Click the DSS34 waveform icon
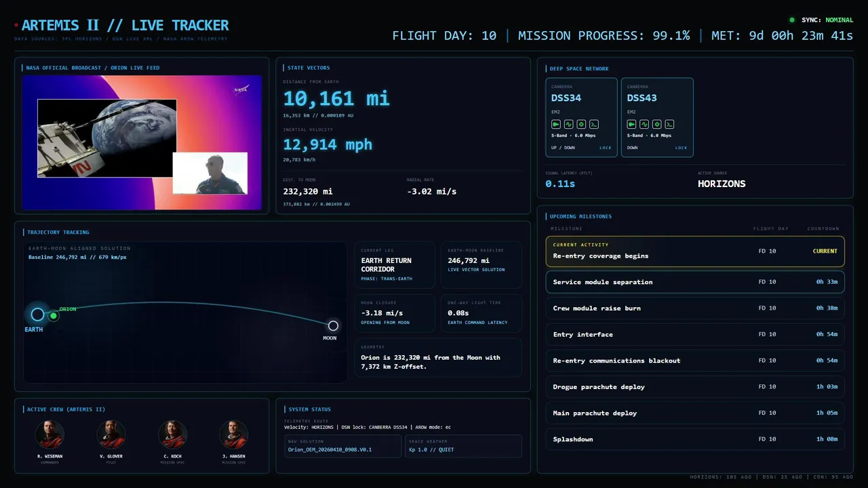Screen dimensions: 868x488 pos(568,124)
